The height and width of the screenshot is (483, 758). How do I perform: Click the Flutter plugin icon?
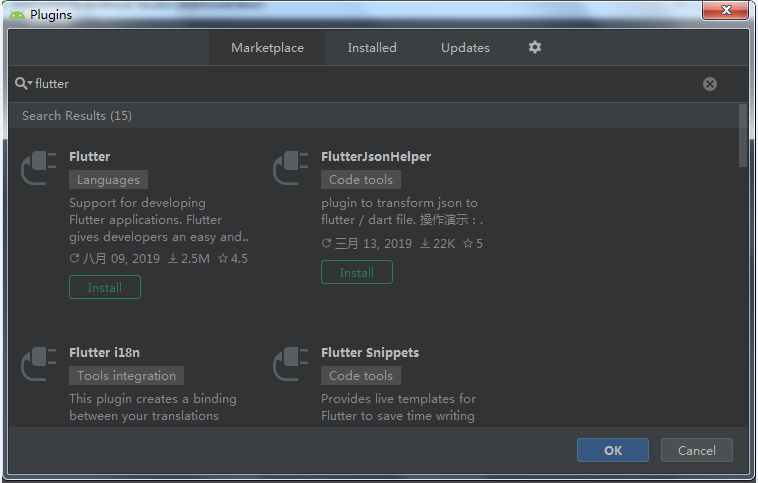click(x=39, y=167)
